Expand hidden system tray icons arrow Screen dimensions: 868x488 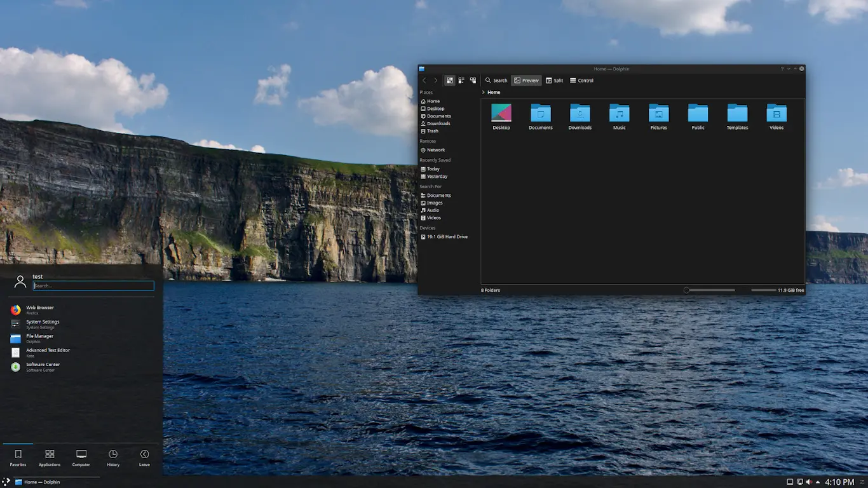click(x=818, y=482)
